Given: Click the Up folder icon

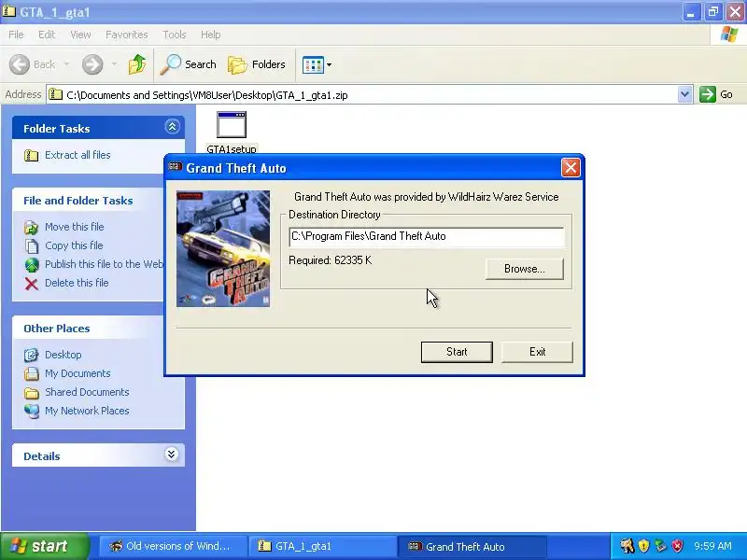Looking at the screenshot, I should pos(137,64).
